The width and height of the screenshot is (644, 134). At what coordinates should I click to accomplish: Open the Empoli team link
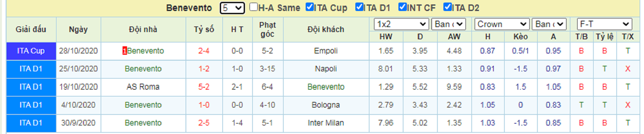326,51
